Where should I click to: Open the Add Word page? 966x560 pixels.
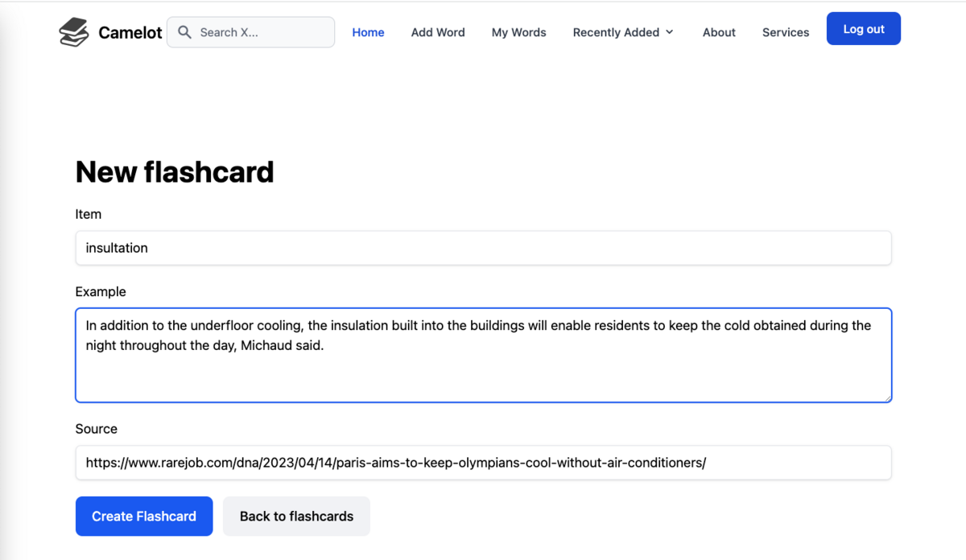(x=438, y=32)
